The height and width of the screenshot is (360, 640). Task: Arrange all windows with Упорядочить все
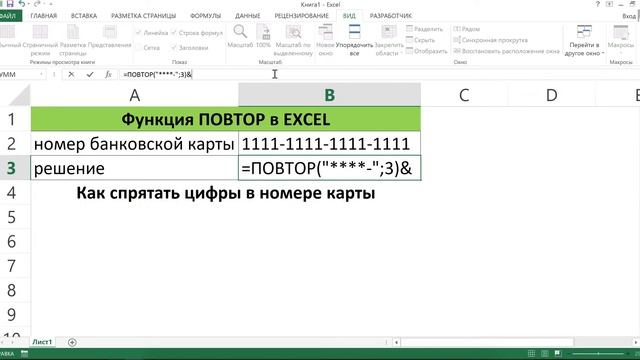[354, 40]
